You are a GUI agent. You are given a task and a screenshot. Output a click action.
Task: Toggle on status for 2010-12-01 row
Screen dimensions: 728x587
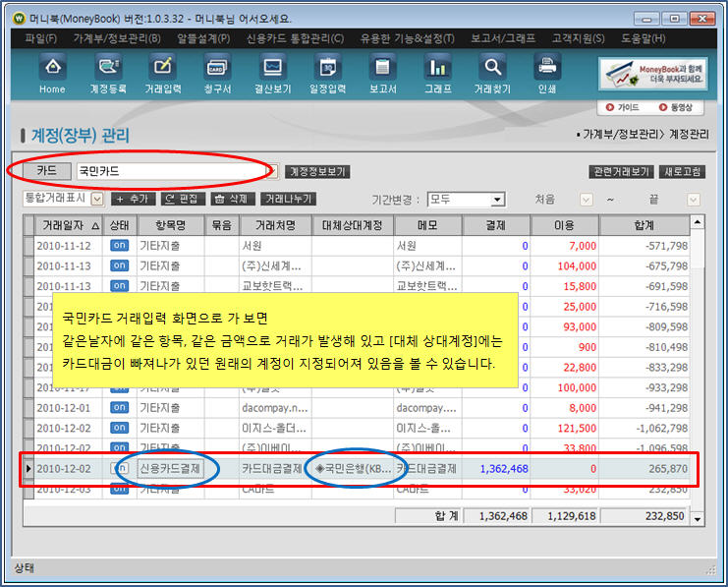click(119, 408)
